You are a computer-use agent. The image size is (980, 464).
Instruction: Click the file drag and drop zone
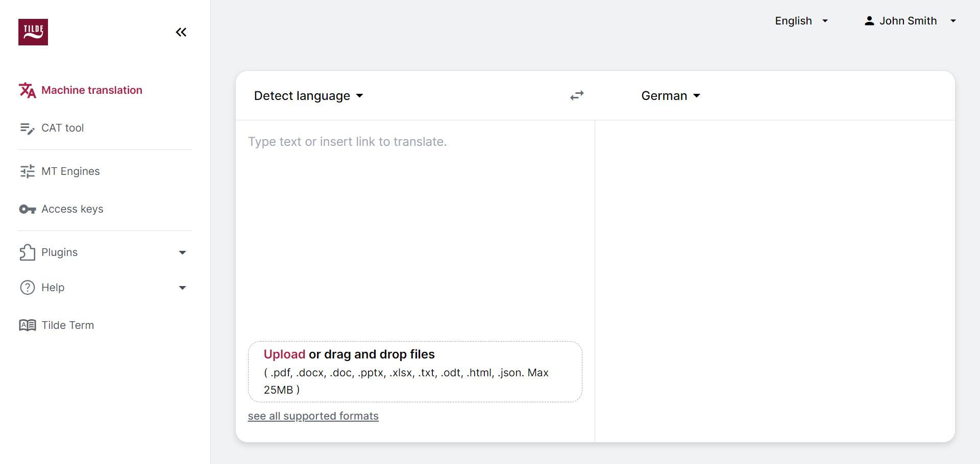415,372
